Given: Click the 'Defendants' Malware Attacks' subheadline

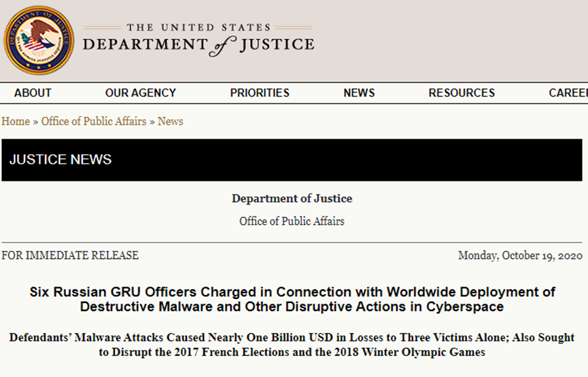Looking at the screenshot, I should pos(292,345).
